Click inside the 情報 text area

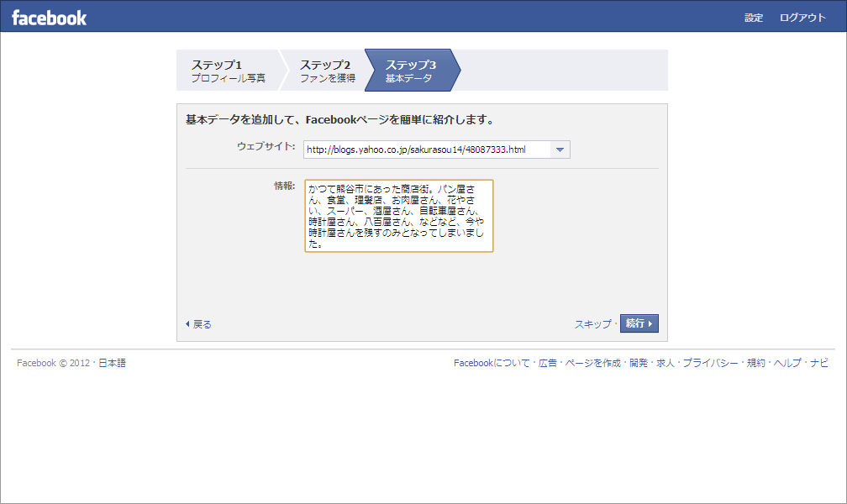coord(398,216)
